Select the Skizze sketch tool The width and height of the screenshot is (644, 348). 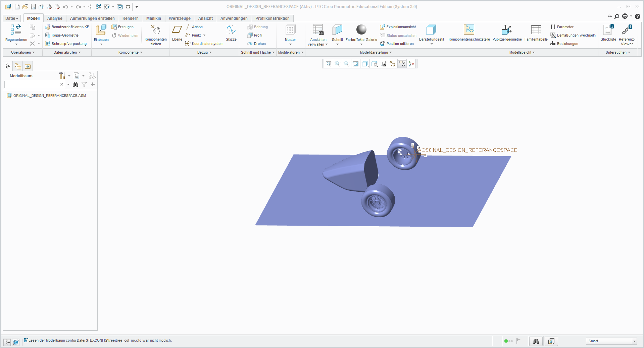pos(231,30)
